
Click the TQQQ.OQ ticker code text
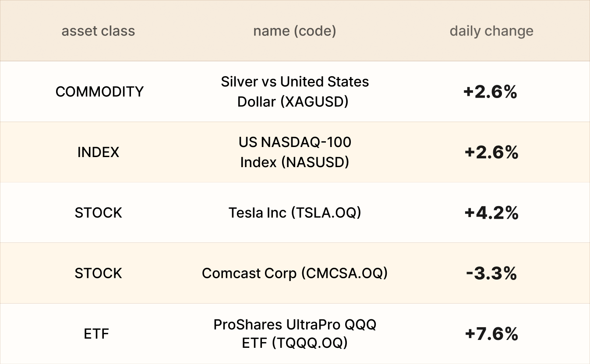[310, 343]
